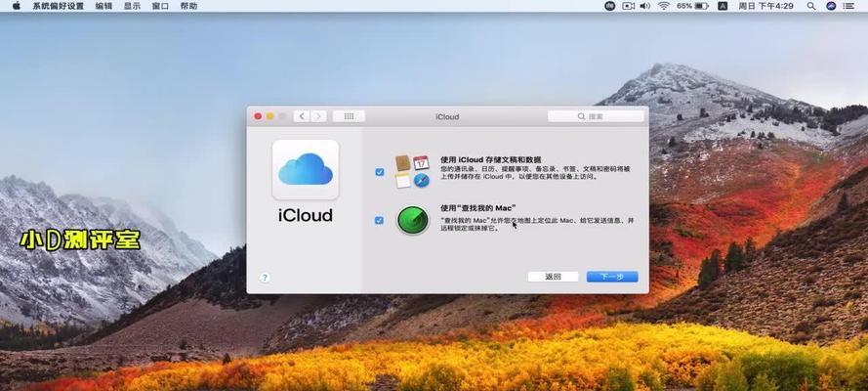
Task: Go back with the left arrow button
Action: click(301, 116)
